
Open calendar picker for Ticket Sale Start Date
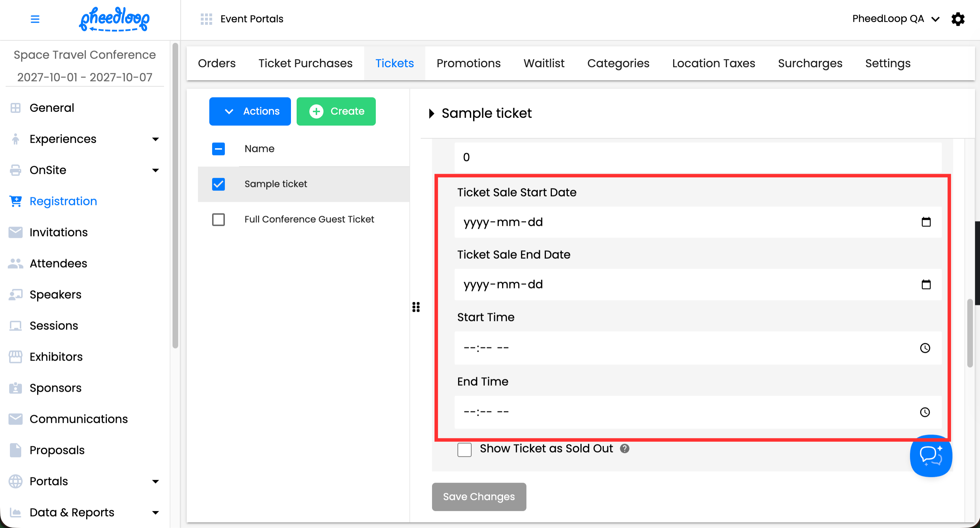coord(926,222)
